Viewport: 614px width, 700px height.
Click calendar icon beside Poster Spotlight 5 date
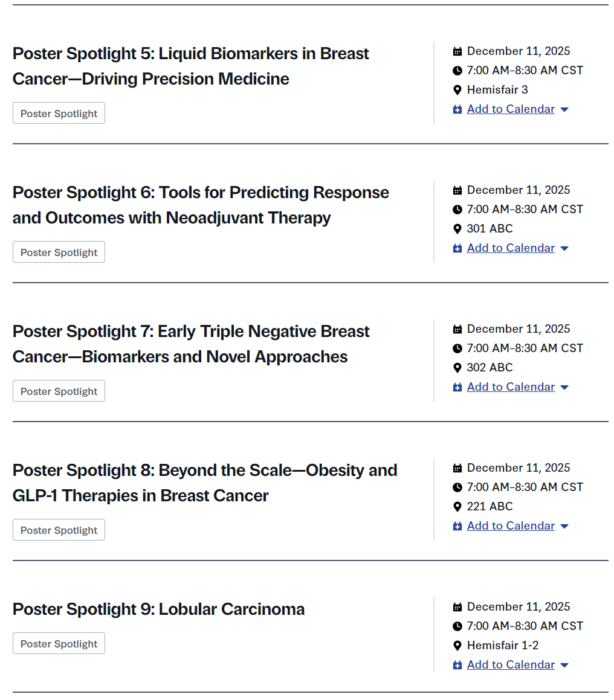tap(457, 51)
